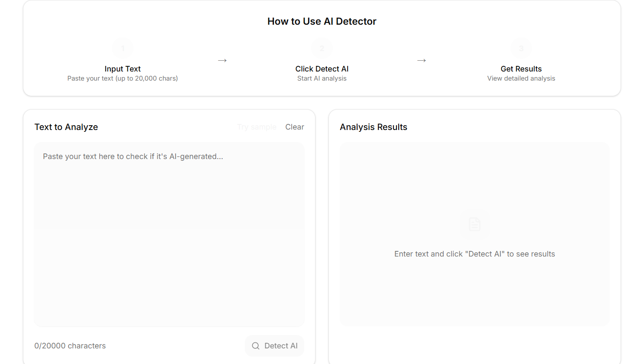Focus the paste-your-text input area

(169, 234)
